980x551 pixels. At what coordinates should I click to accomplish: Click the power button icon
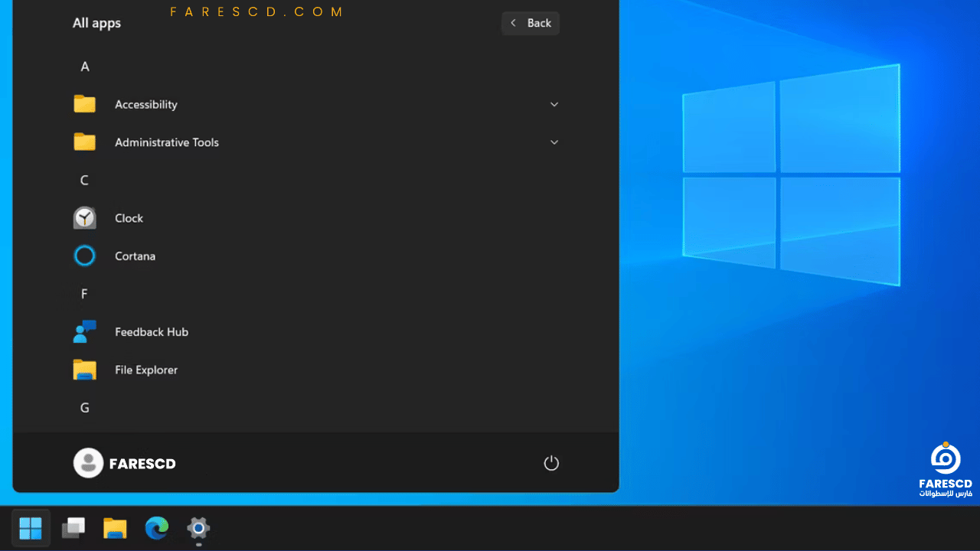(551, 463)
